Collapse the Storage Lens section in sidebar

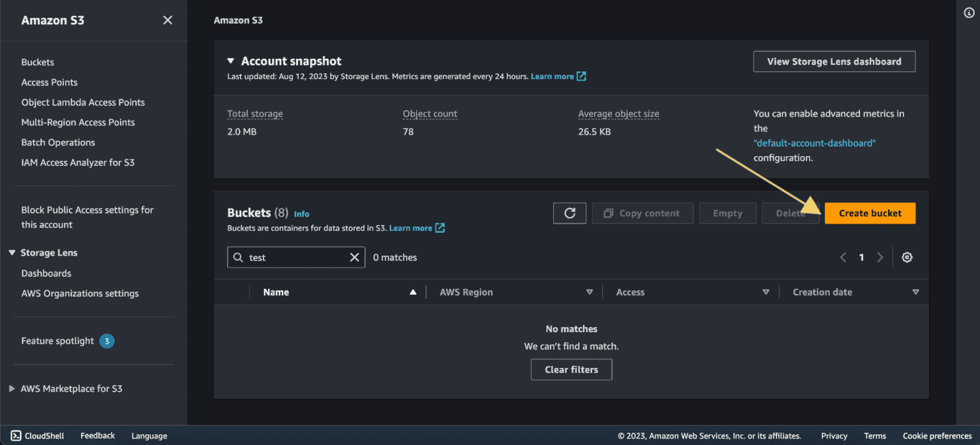point(11,252)
